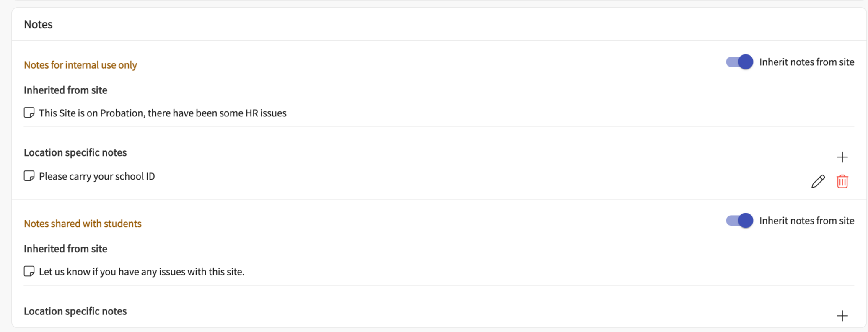This screenshot has height=332, width=868.
Task: Click "Inherit notes from site" label for internal notes
Action: point(806,62)
